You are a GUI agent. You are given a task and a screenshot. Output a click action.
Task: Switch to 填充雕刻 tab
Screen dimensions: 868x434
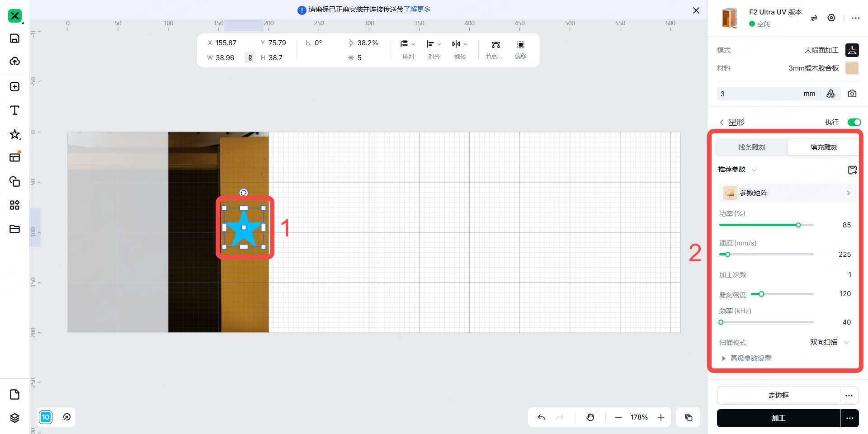point(823,147)
